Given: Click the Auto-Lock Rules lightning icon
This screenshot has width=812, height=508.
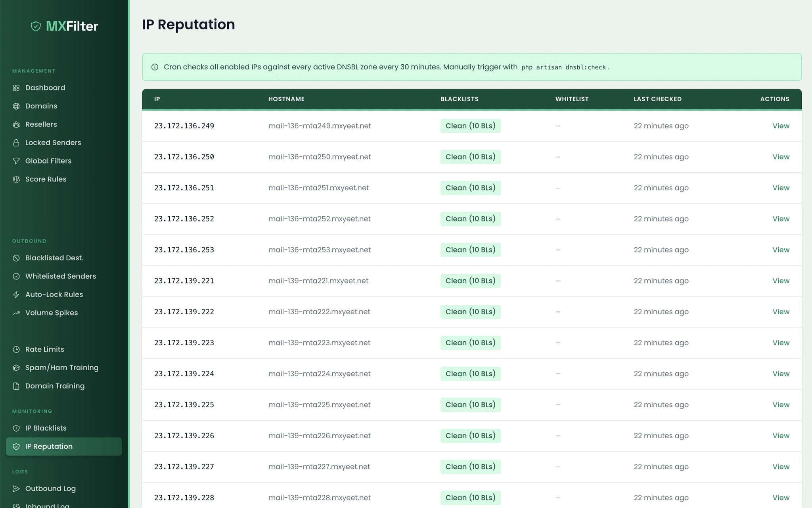Looking at the screenshot, I should pos(16,294).
